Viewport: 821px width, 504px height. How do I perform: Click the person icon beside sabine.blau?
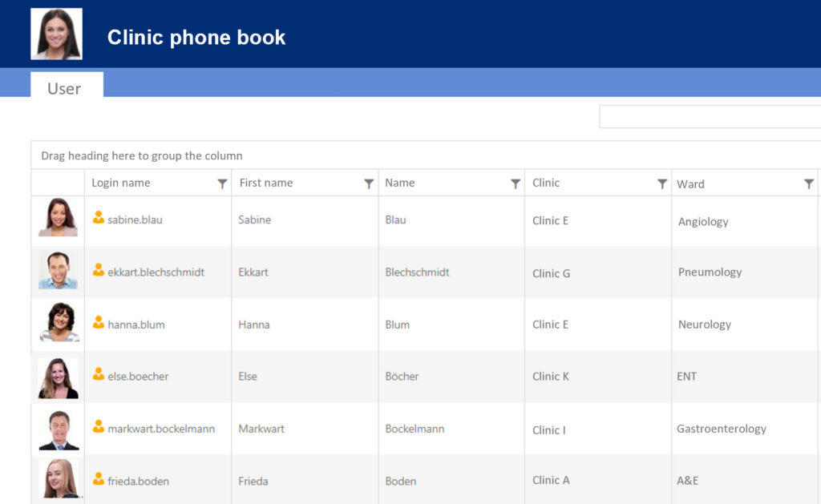[98, 220]
